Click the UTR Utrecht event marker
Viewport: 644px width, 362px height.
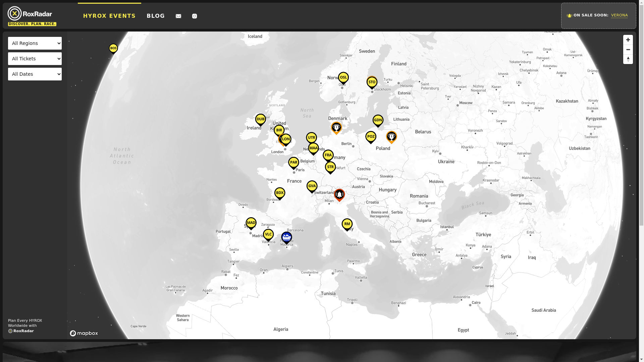[x=311, y=138]
